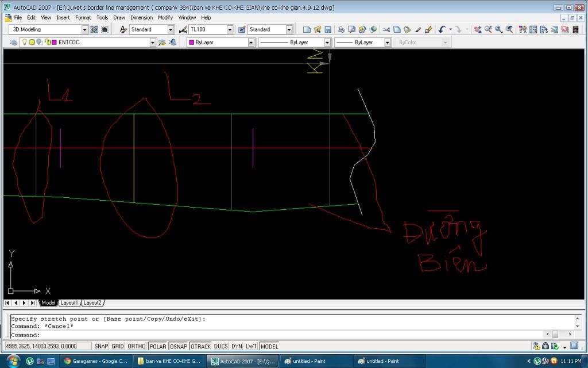
Task: Open the Format menu
Action: (x=83, y=17)
